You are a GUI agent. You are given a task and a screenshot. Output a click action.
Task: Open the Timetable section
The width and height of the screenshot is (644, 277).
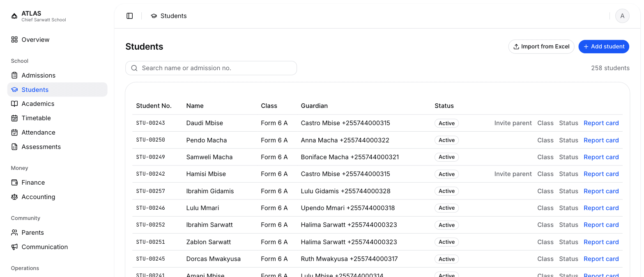(x=57, y=118)
